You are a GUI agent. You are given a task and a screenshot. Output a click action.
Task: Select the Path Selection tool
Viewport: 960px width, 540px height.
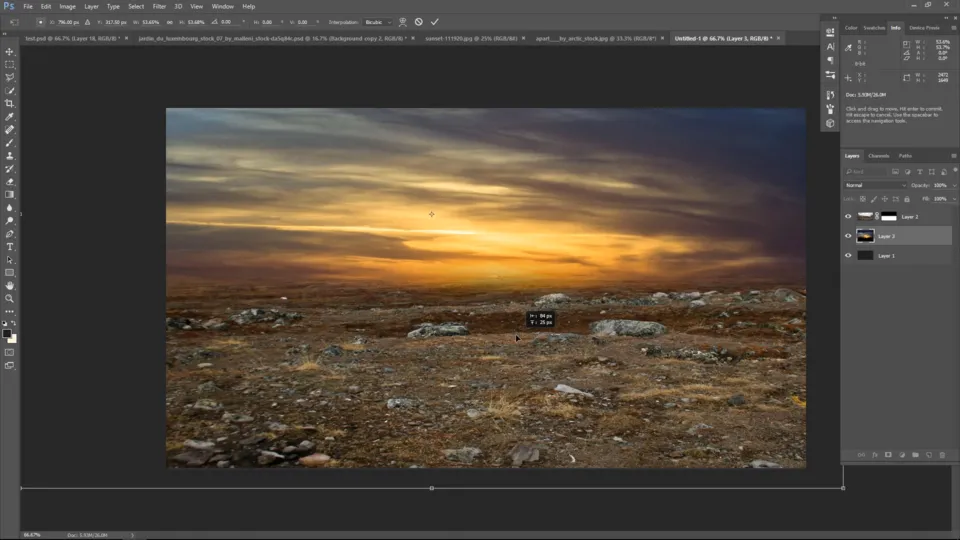pos(9,260)
